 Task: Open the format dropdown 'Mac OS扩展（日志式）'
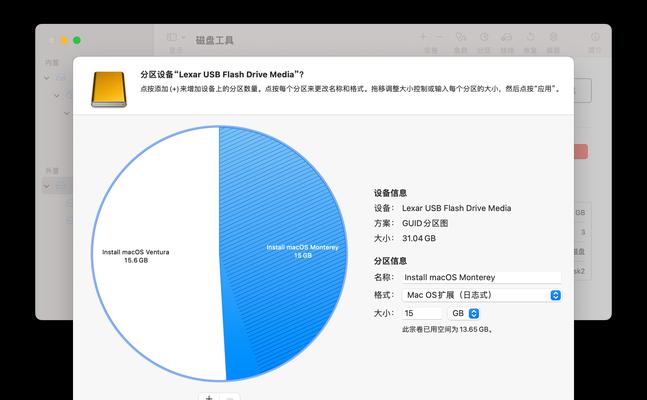[482, 295]
